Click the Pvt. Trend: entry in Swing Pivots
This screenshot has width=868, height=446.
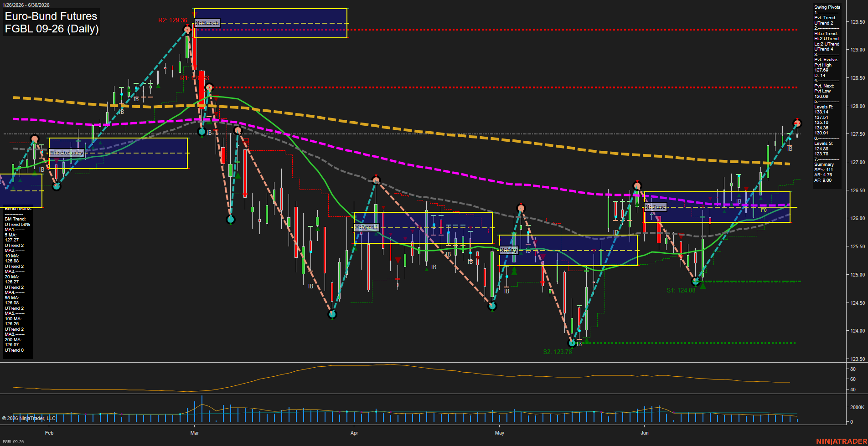(x=825, y=18)
